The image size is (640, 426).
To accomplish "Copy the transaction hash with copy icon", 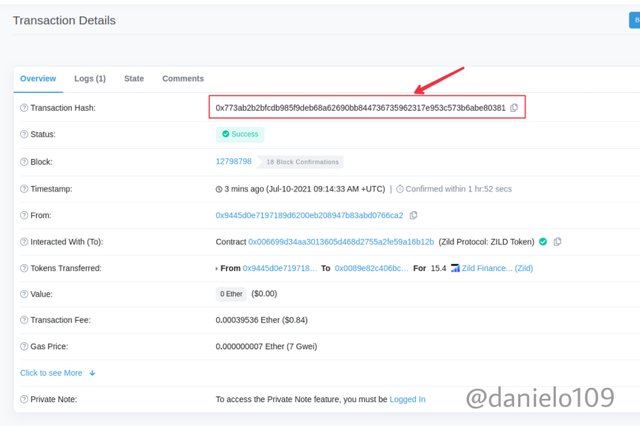I will pyautogui.click(x=514, y=108).
